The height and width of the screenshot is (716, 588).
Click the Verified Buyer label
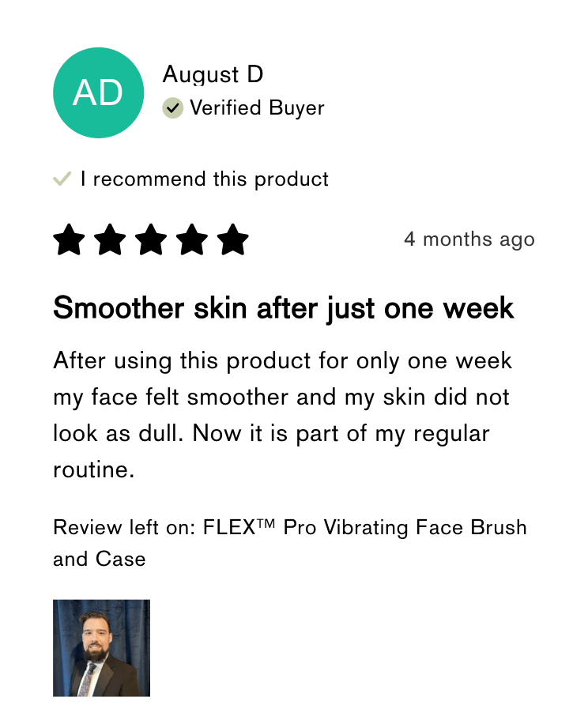(257, 108)
